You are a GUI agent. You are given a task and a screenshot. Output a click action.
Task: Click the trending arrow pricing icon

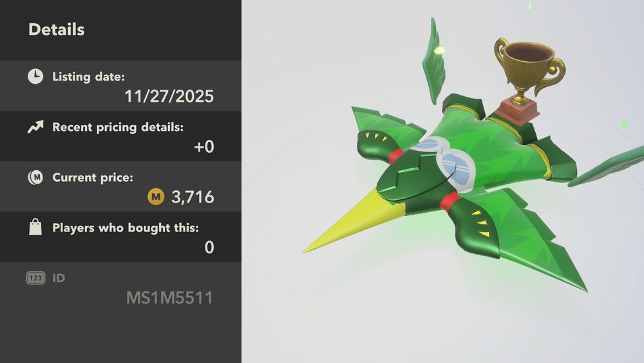[35, 127]
